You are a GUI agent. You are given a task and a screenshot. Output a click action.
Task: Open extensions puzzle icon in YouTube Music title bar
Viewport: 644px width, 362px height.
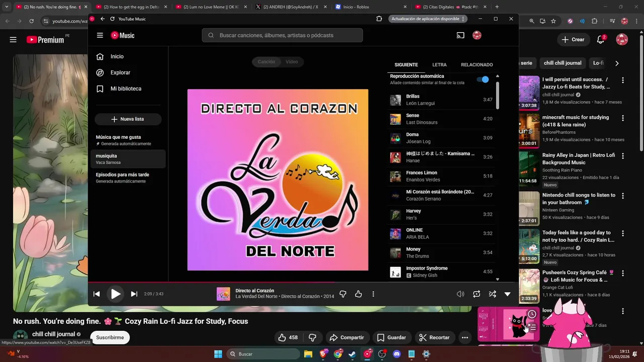(x=379, y=19)
